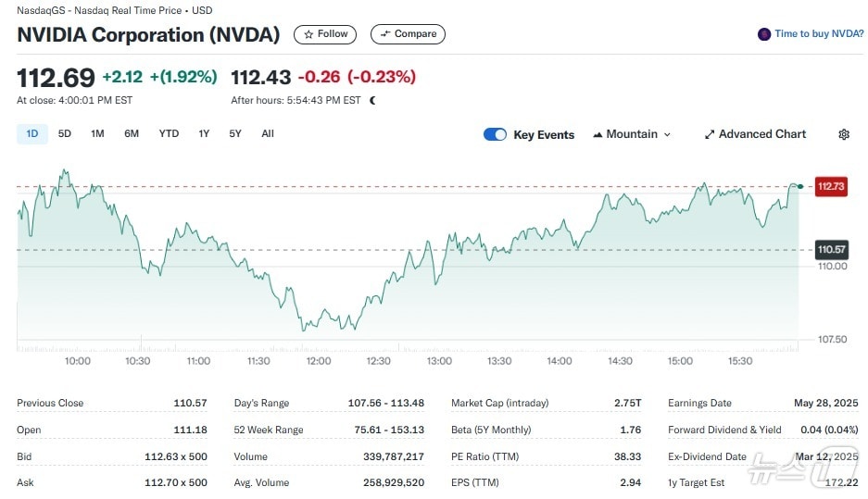This screenshot has width=868, height=499.
Task: Click the purple Time to buy NVDA icon
Action: coord(763,34)
